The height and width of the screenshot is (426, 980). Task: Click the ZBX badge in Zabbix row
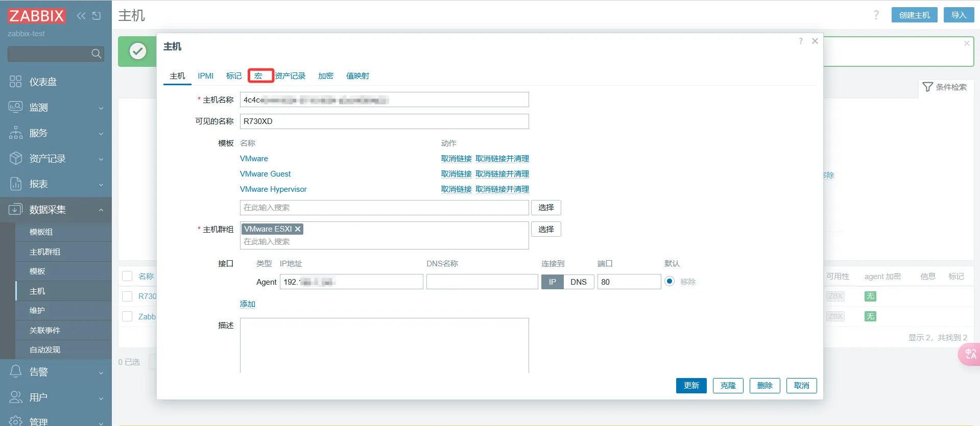pyautogui.click(x=835, y=316)
